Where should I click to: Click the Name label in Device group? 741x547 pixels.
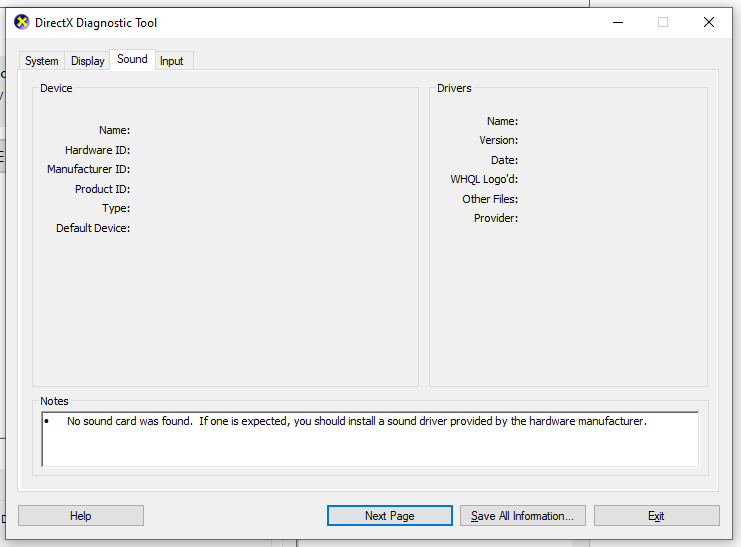click(x=114, y=130)
